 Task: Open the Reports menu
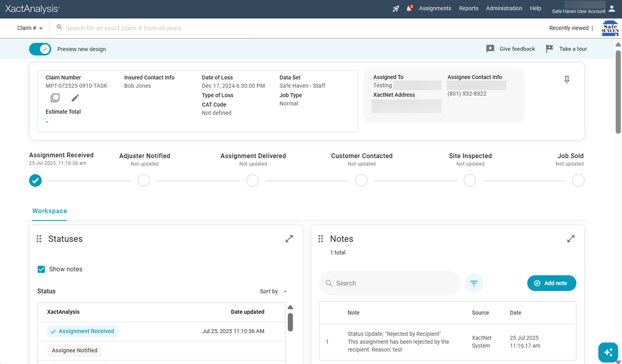(468, 9)
